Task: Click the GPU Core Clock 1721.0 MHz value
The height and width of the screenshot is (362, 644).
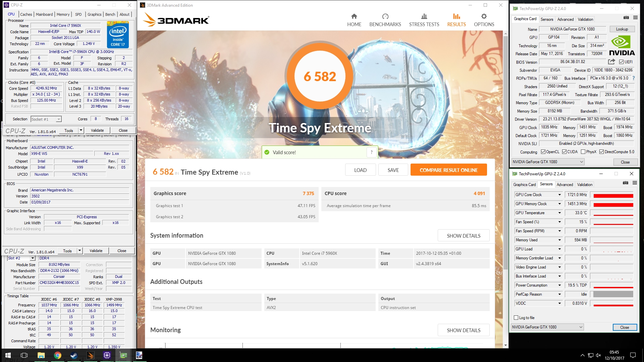Action: pyautogui.click(x=577, y=195)
